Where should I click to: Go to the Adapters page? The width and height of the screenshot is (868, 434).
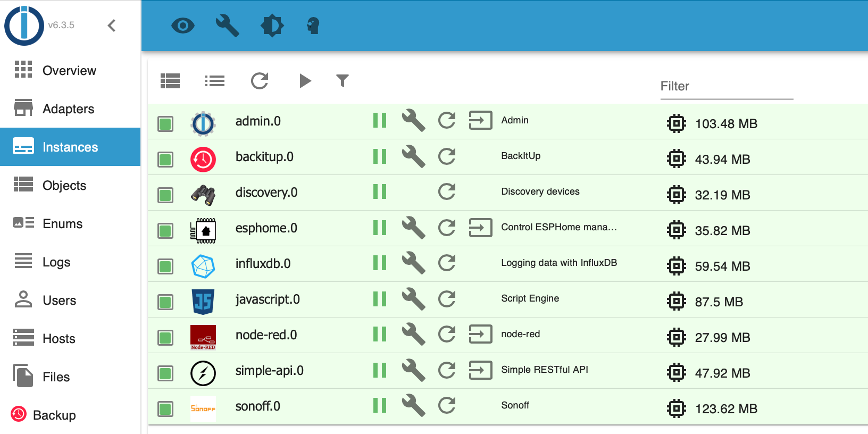[x=70, y=108]
